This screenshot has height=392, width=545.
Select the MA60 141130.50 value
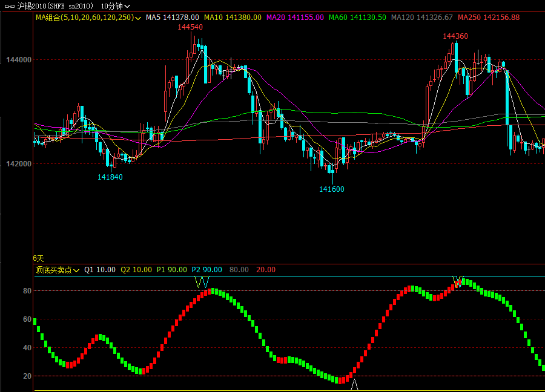357,18
